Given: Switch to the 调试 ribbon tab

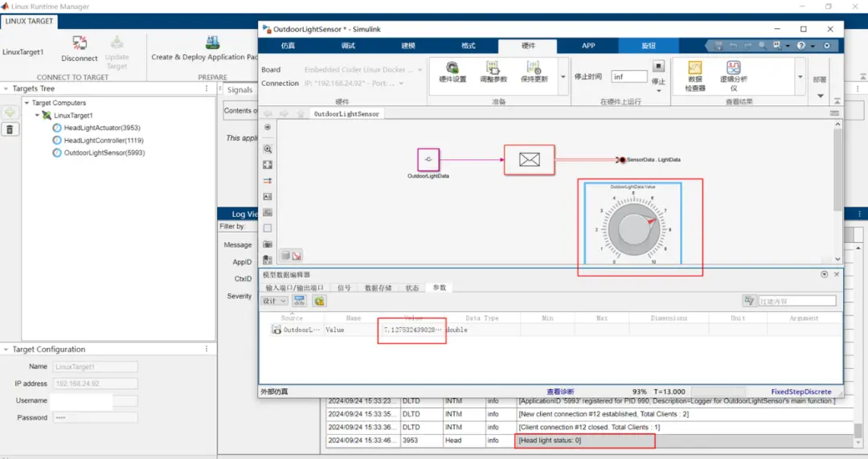Looking at the screenshot, I should 348,46.
